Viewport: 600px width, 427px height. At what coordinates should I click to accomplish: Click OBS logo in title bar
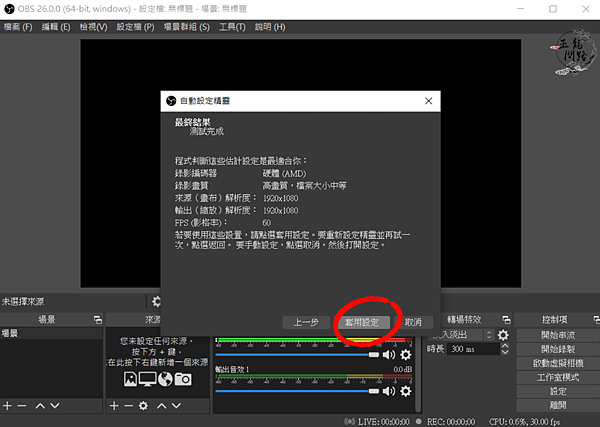coord(9,9)
